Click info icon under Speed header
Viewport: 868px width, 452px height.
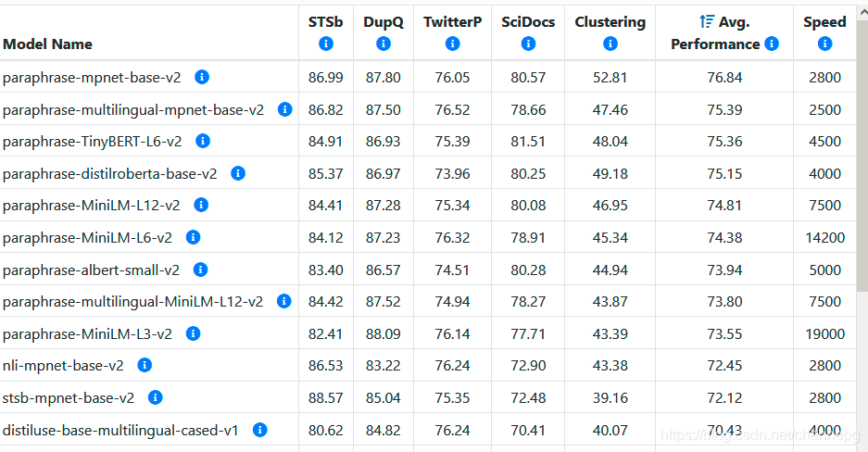pyautogui.click(x=824, y=44)
